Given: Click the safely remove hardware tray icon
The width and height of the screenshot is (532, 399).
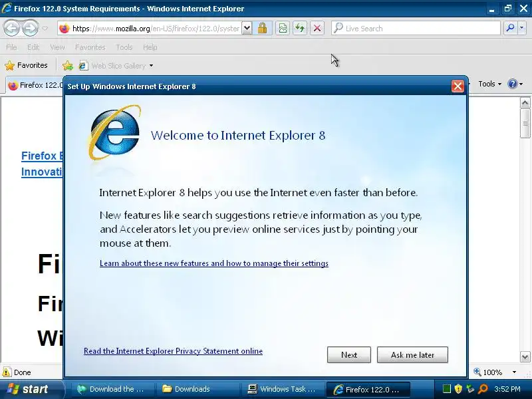Looking at the screenshot, I should click(470, 389).
